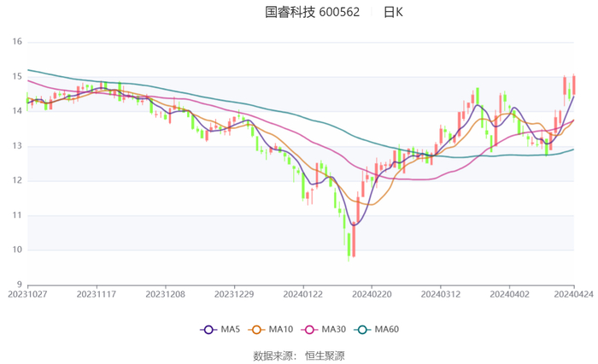Select the 20231117 x-axis date label
The width and height of the screenshot is (598, 364).
click(97, 293)
